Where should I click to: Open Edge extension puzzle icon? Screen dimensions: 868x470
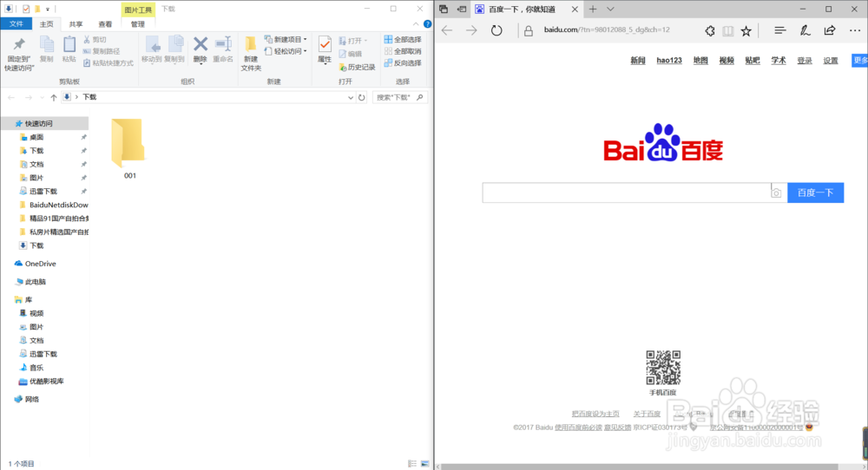(x=710, y=31)
